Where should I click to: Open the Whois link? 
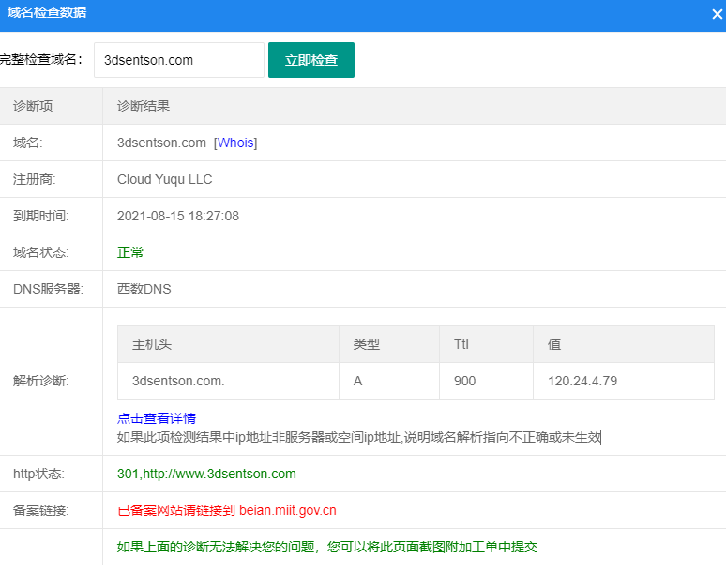pos(235,143)
